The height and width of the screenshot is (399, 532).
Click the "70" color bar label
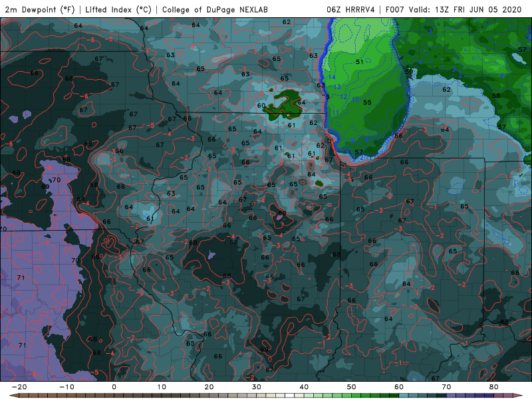(x=446, y=387)
